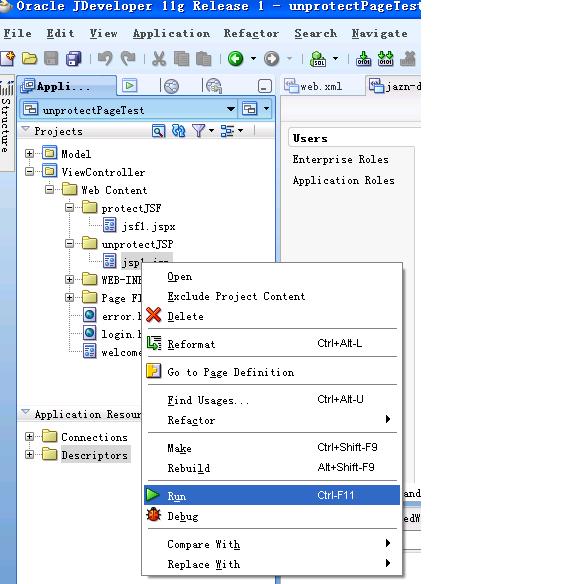
Task: Click the Rebuild project toolbar icon
Action: click(x=385, y=59)
